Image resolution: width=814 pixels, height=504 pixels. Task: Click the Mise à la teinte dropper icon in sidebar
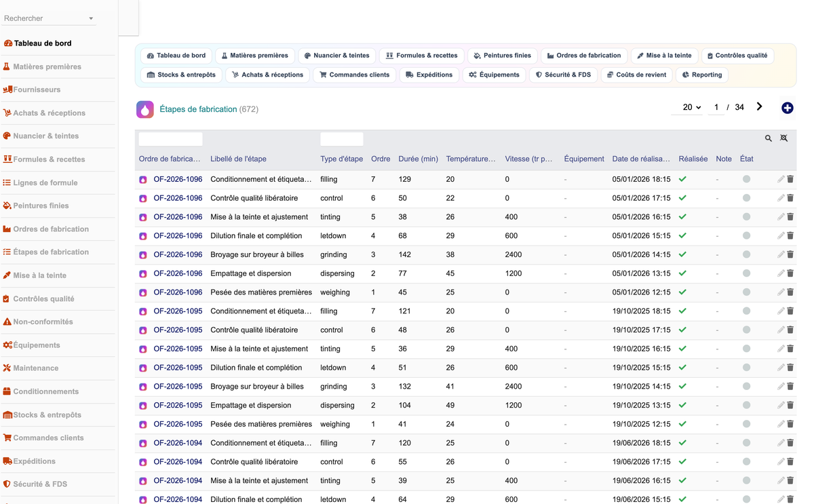tap(7, 275)
